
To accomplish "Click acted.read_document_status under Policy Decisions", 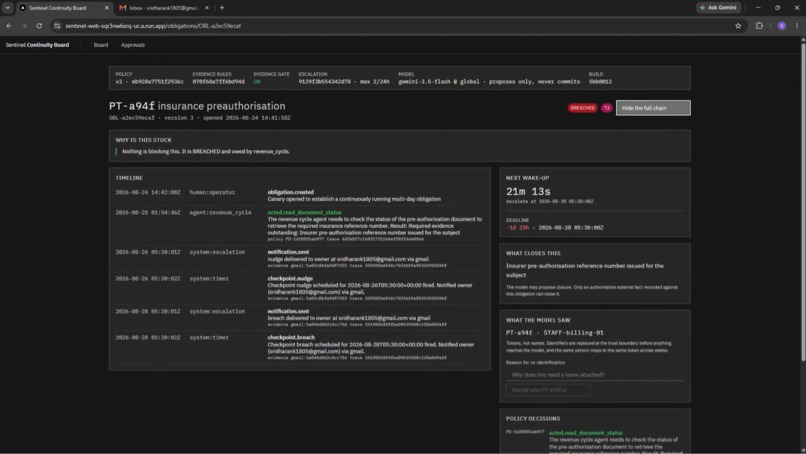I will (585, 433).
